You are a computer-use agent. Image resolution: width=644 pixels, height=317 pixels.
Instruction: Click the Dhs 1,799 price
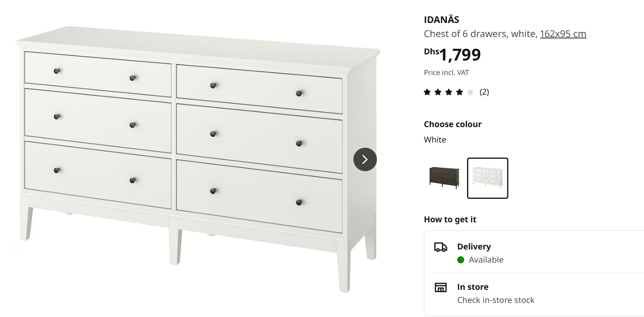coord(452,55)
